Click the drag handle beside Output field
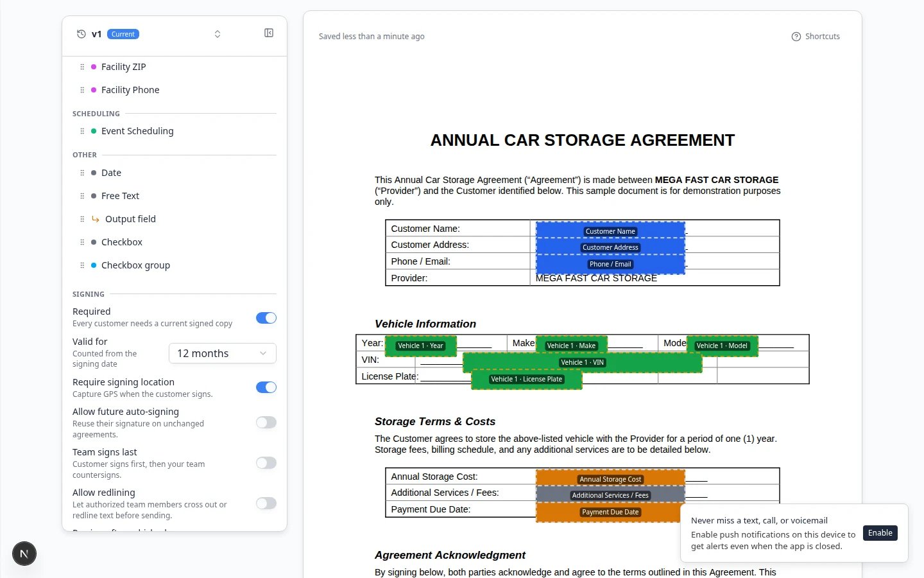Viewport: 924px width, 578px height. point(82,219)
